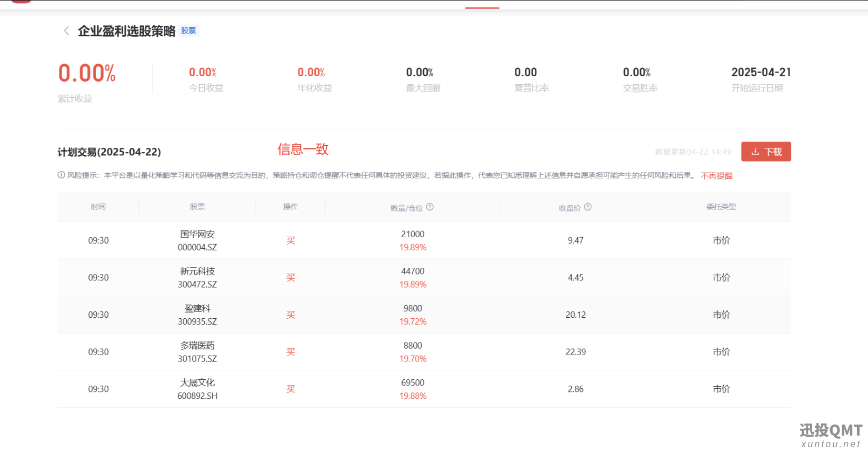This screenshot has height=454, width=868.
Task: Open the 新元科技 300472.SZ stock
Action: click(197, 278)
